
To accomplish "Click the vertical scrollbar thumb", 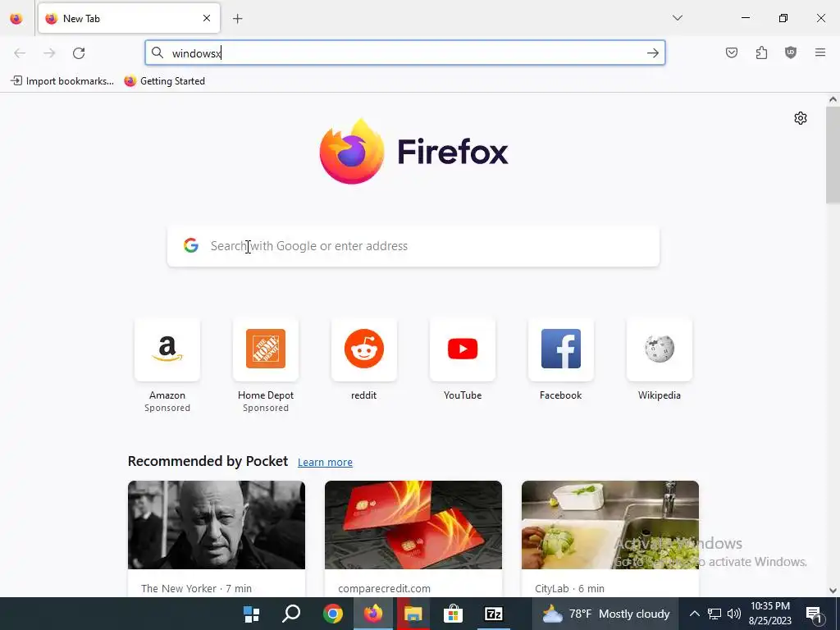I will 833,155.
